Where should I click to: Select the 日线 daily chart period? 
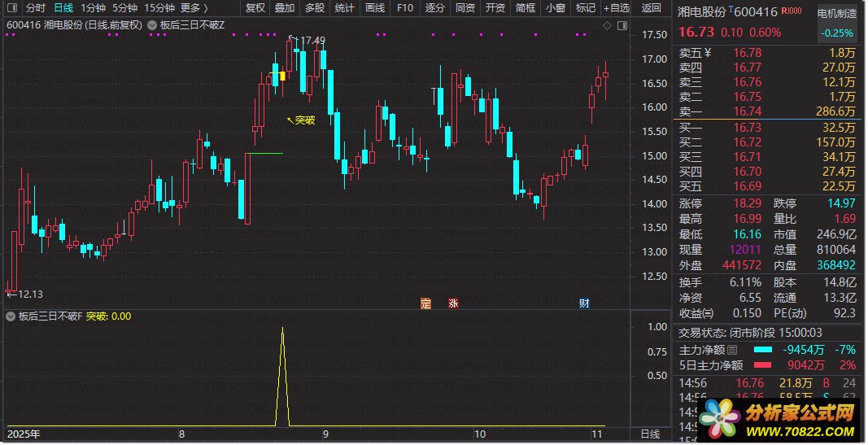(63, 8)
